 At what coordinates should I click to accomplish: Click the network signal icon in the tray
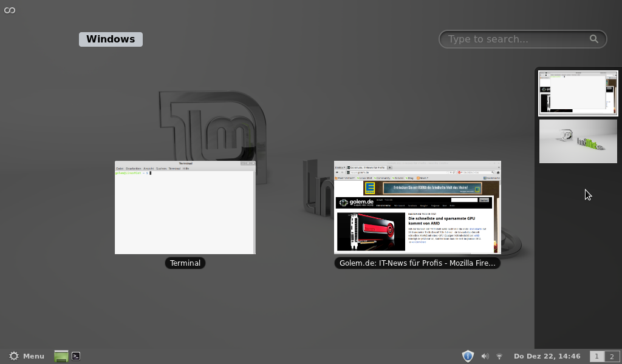pyautogui.click(x=499, y=356)
